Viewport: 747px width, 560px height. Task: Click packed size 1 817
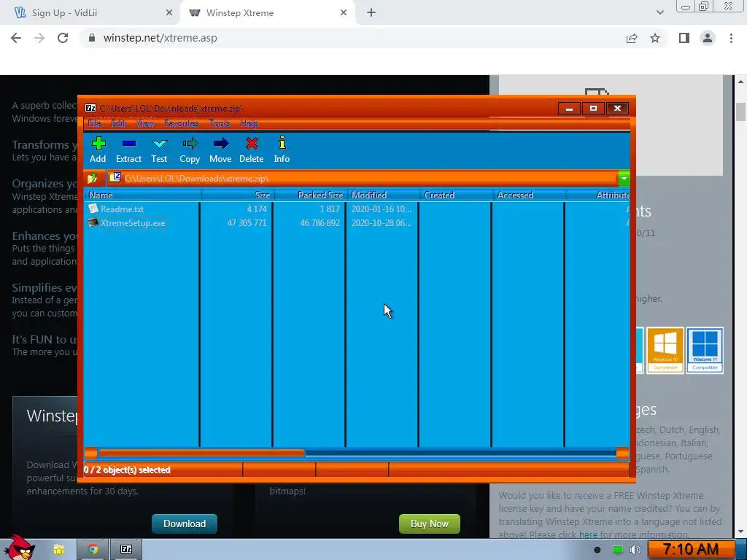pyautogui.click(x=330, y=209)
